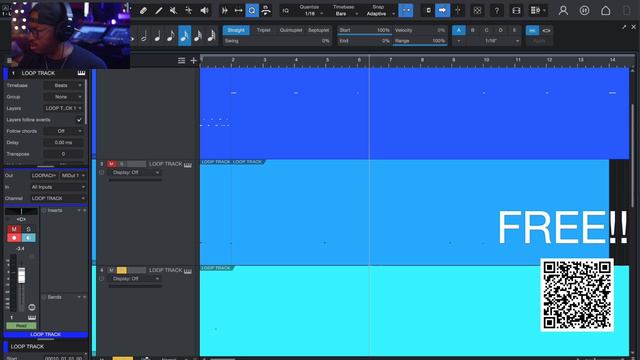640x360 pixels.
Task: Open the Channel LOOP TRACK dropdown
Action: tap(58, 198)
